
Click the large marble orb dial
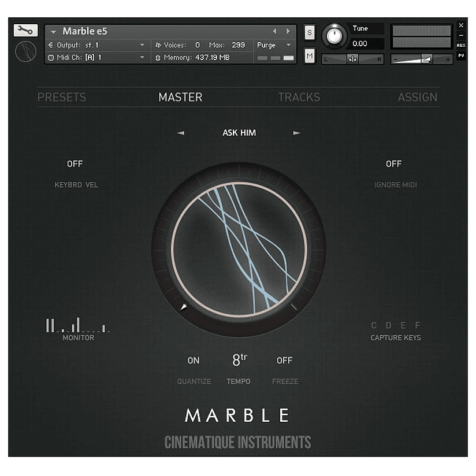click(x=239, y=250)
